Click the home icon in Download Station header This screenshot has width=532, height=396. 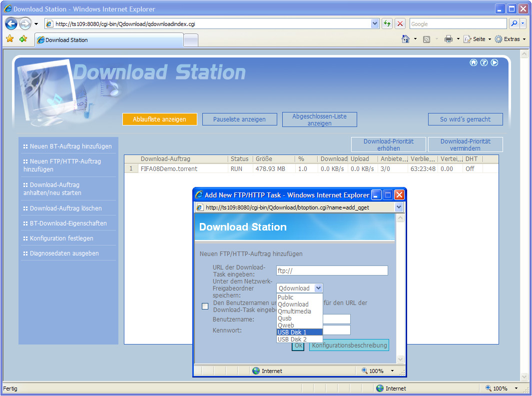[474, 62]
